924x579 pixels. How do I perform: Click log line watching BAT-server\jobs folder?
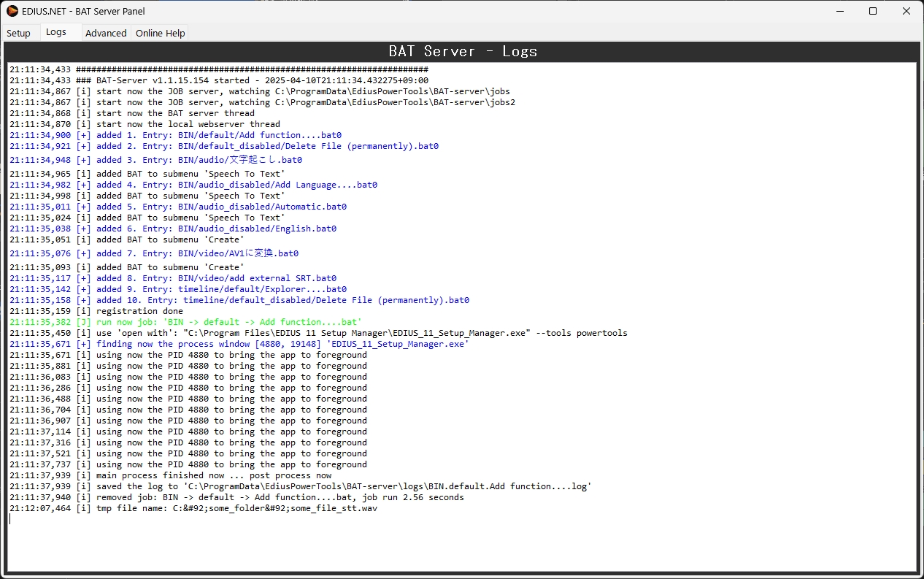click(260, 91)
